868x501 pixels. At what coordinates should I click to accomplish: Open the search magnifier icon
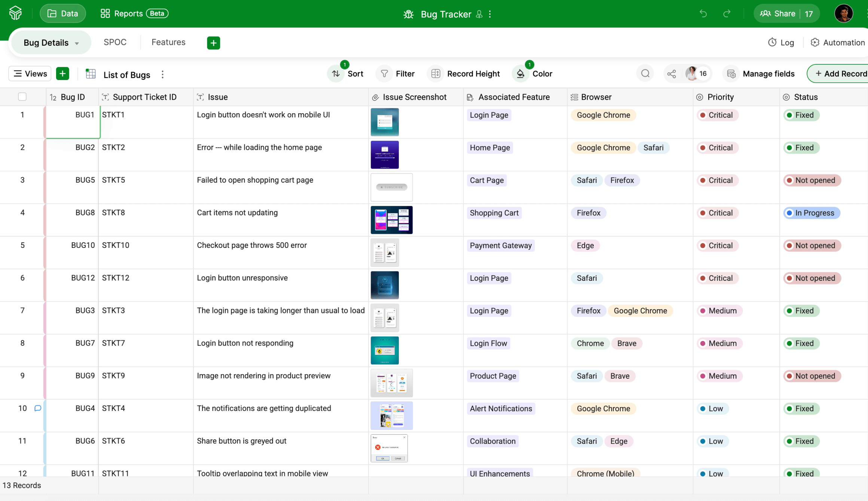(x=645, y=74)
